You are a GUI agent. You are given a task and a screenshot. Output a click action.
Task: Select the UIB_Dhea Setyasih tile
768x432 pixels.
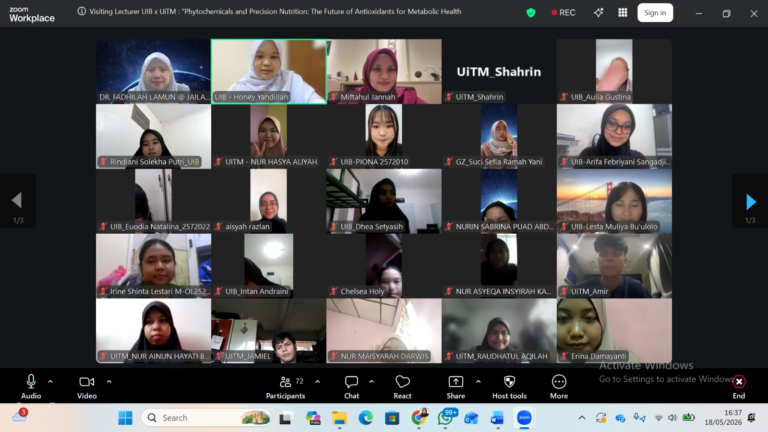(384, 201)
